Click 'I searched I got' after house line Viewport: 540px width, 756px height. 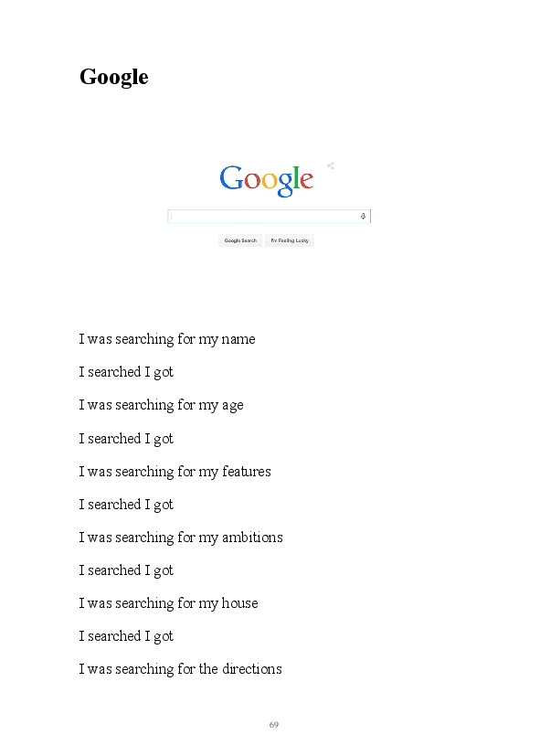point(126,636)
